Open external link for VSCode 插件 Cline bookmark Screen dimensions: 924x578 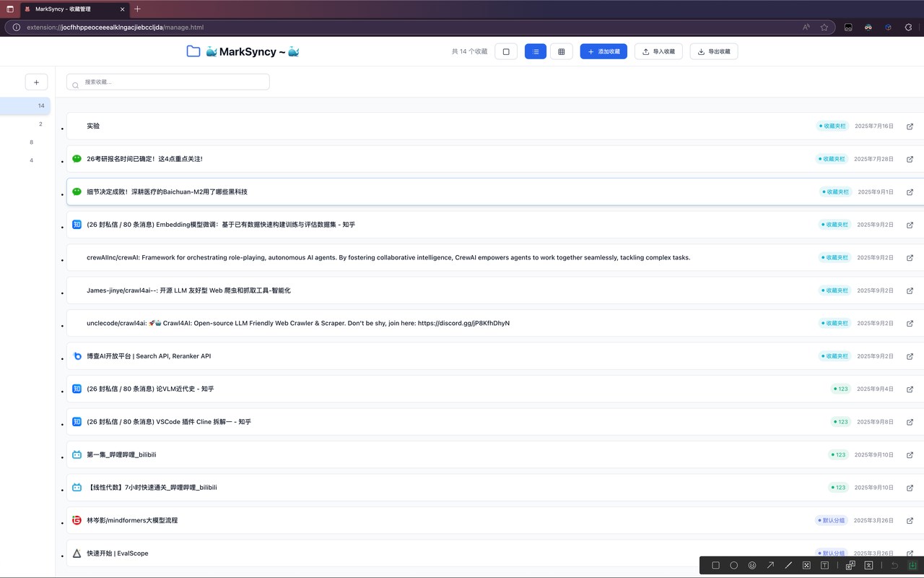coord(910,422)
